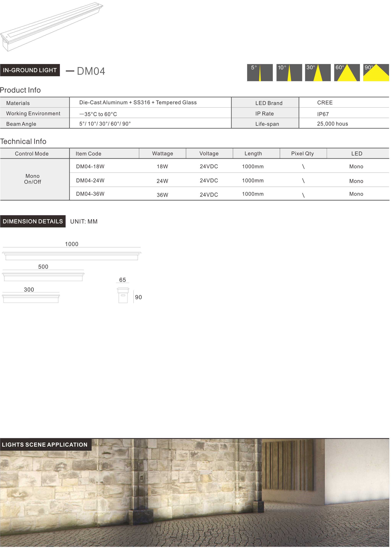Click the Materials row label
The image size is (392, 548).
(18, 103)
